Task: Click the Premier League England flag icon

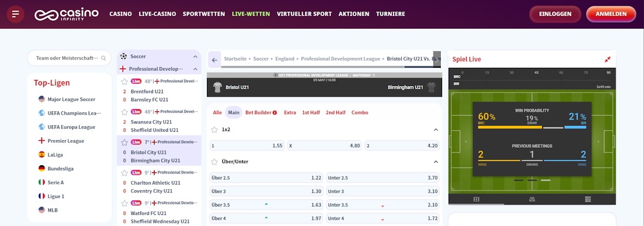Action: click(41, 141)
